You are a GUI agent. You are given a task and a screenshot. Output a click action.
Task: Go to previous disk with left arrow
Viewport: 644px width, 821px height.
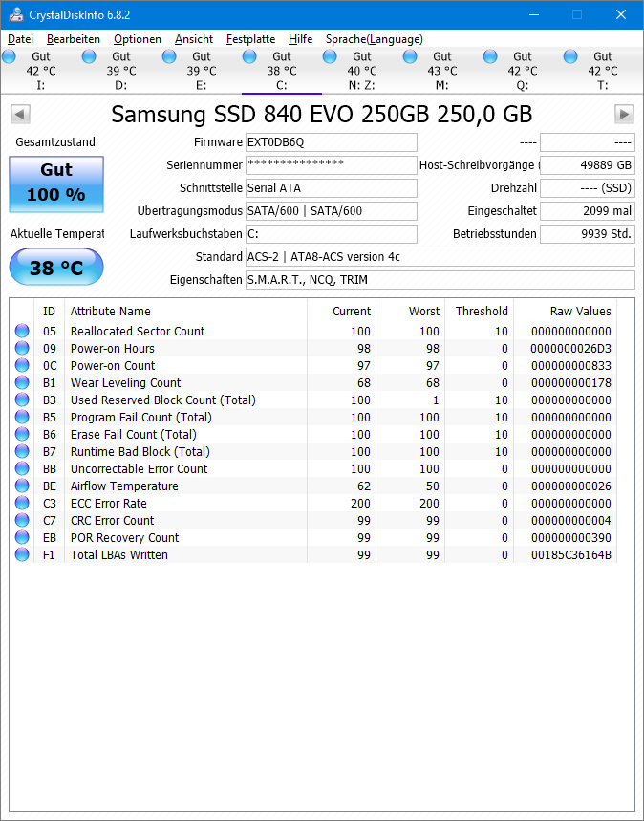coord(20,114)
